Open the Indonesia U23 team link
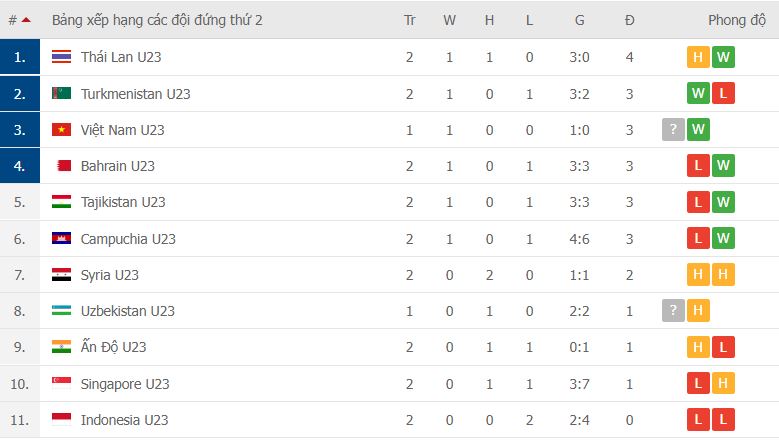779x440 pixels. click(x=124, y=420)
